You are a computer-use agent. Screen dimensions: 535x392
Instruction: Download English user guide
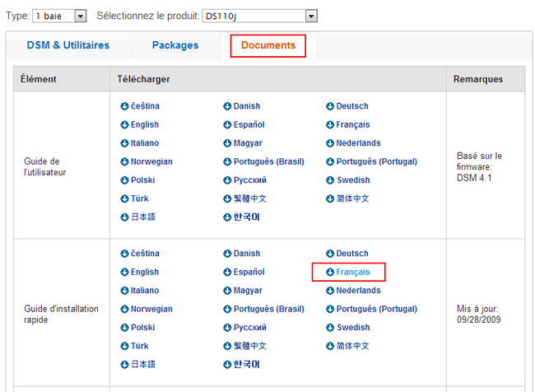tap(144, 125)
